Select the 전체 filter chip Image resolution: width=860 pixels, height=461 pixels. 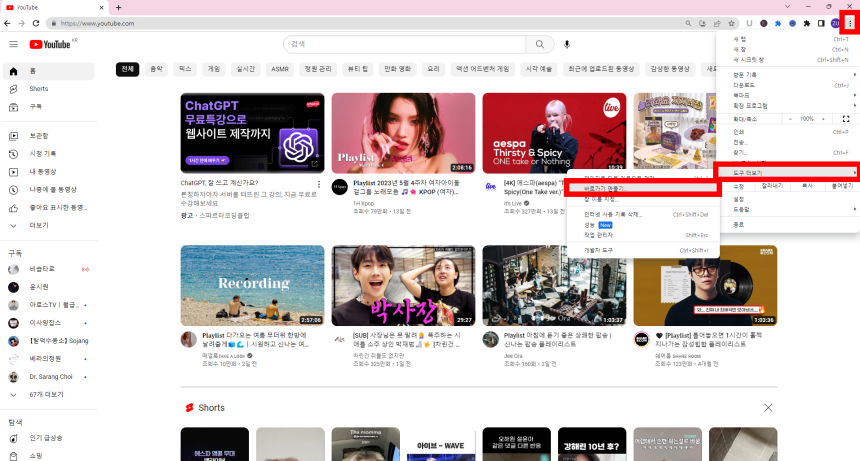127,69
